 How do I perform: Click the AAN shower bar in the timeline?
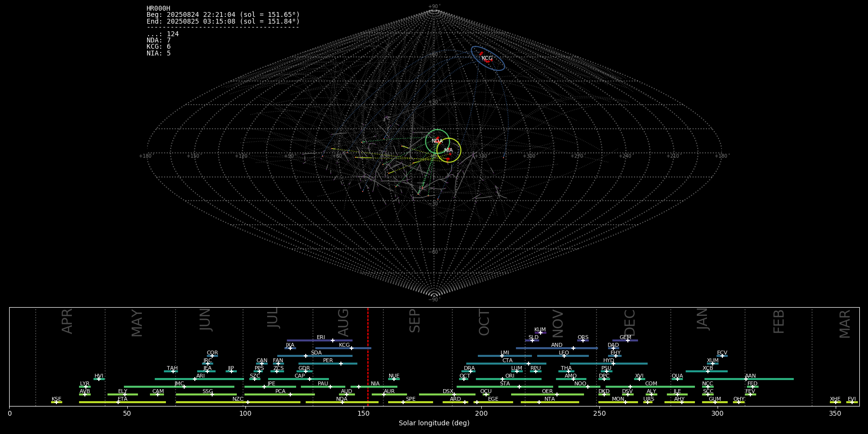pyautogui.click(x=748, y=379)
